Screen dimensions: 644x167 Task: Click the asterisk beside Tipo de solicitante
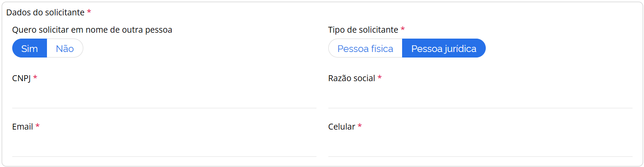403,29
